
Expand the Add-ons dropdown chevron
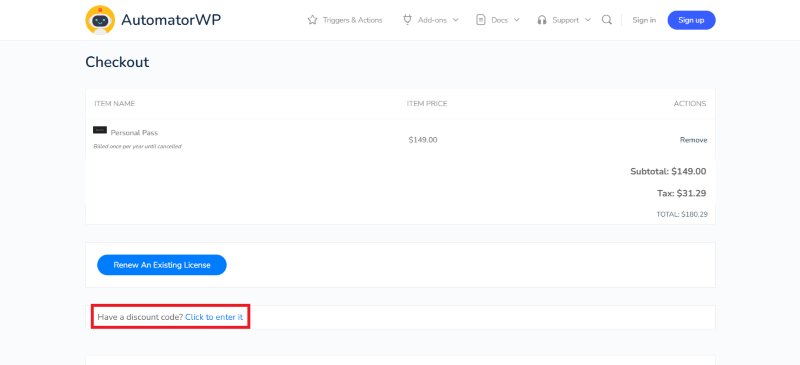tap(455, 20)
